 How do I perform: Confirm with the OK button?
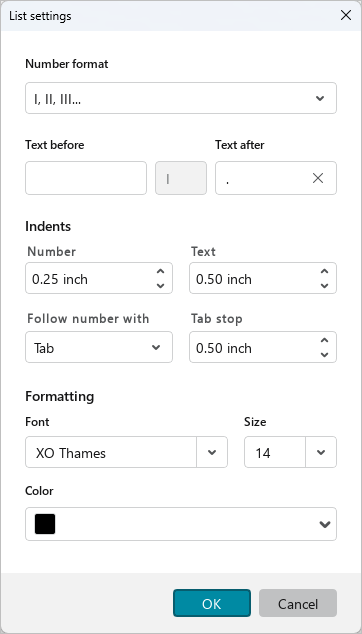(212, 603)
